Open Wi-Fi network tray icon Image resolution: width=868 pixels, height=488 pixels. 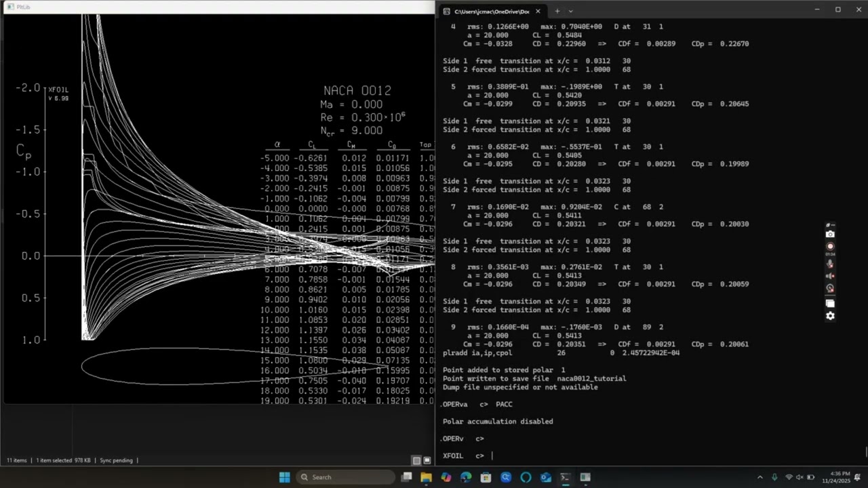[x=789, y=477]
